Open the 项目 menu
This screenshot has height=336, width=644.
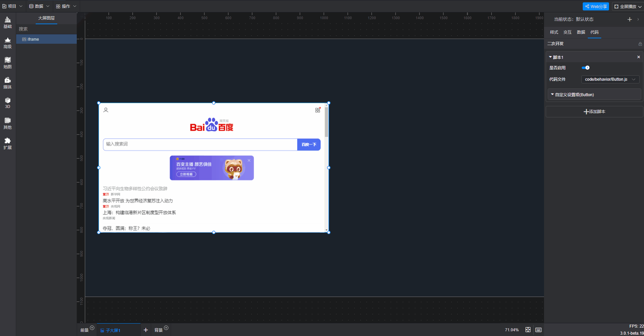click(12, 6)
